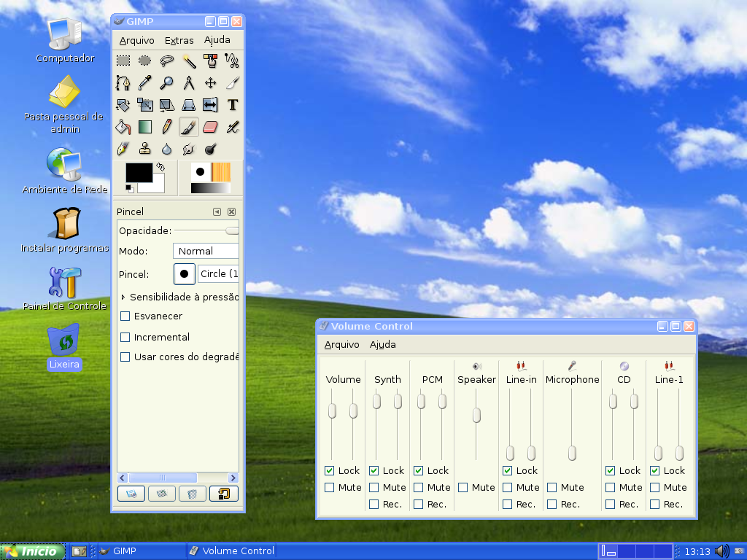Choose the Shear tool

click(x=167, y=105)
